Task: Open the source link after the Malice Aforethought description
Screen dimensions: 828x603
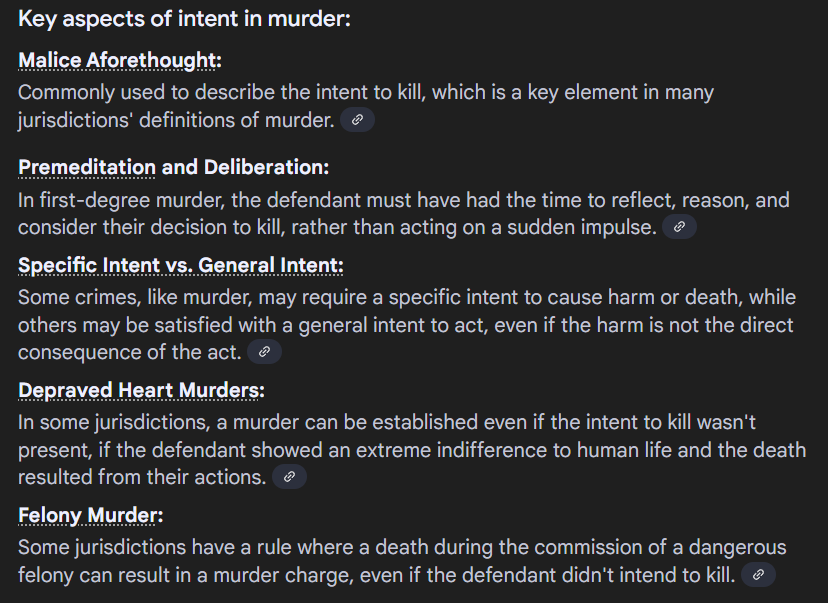Action: pos(357,120)
